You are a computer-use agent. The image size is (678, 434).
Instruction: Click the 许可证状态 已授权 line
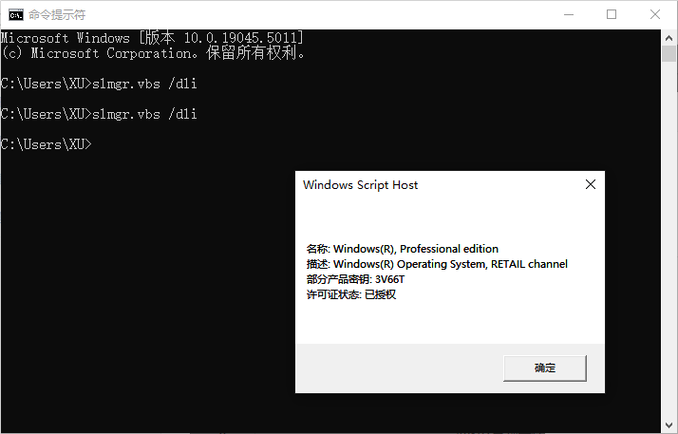click(351, 295)
